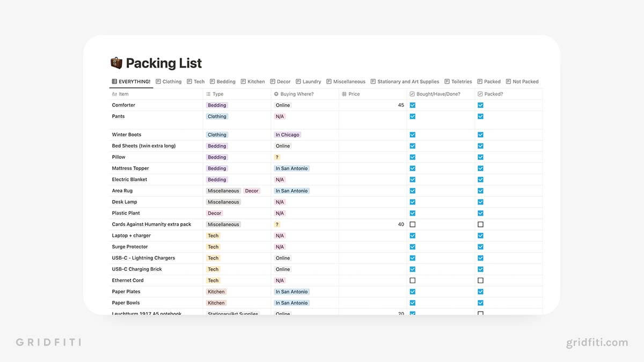This screenshot has width=644, height=362.
Task: Uncheck the Packed? checkbox for Comforter
Action: (480, 105)
